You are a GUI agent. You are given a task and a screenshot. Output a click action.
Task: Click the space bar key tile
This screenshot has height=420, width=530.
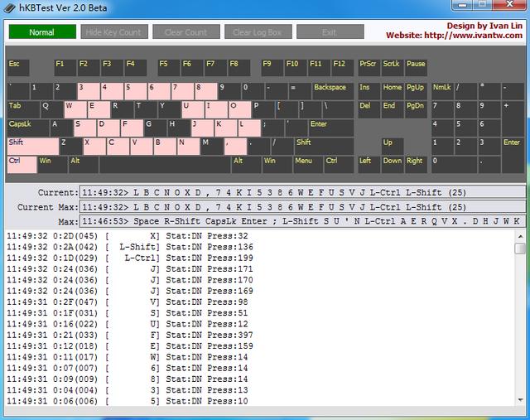tap(166, 165)
